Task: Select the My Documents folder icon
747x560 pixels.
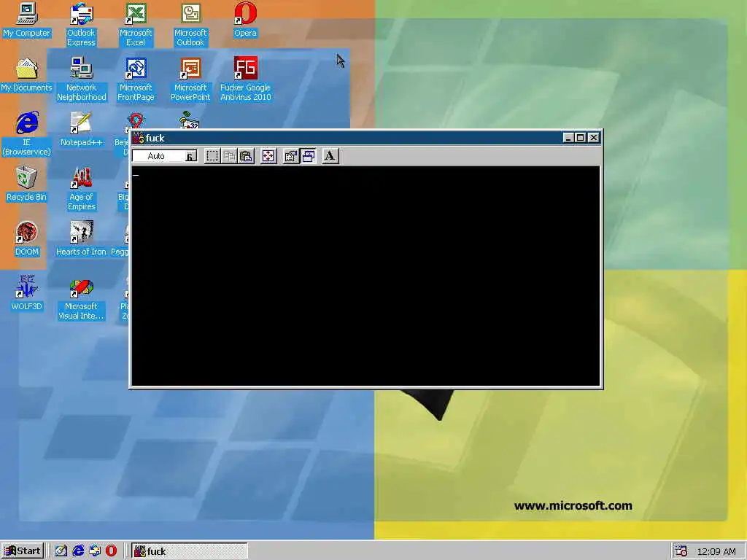Action: tap(26, 75)
